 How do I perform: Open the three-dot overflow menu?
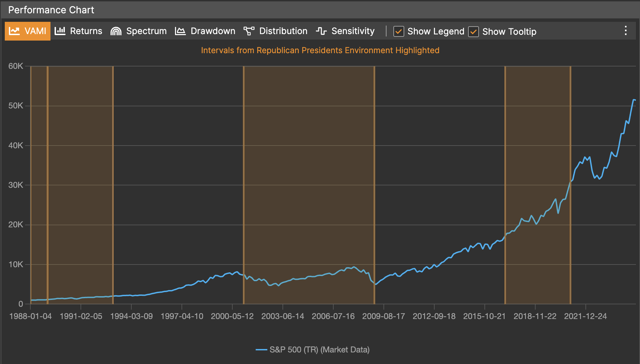click(626, 31)
